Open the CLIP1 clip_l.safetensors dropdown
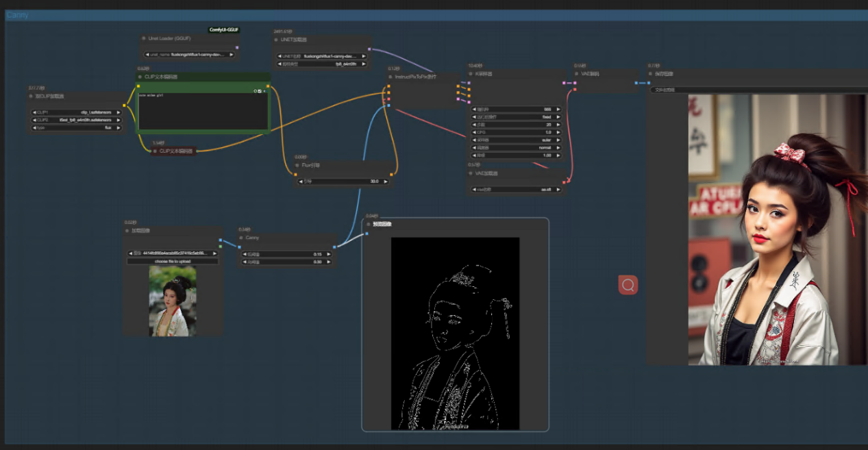Screen dimensions: 868x450 coord(77,112)
